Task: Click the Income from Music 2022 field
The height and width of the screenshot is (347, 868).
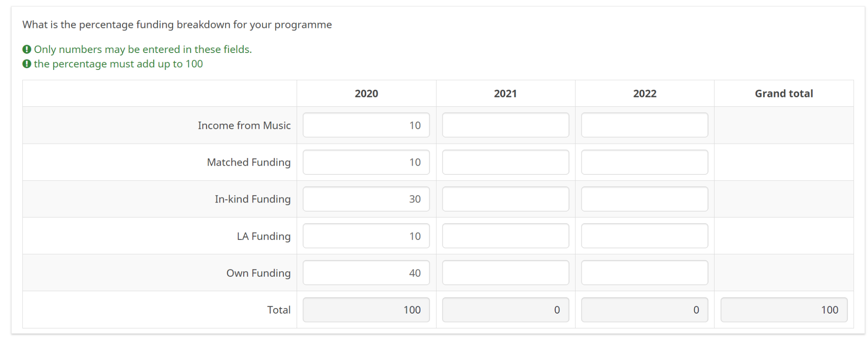Action: (x=644, y=125)
